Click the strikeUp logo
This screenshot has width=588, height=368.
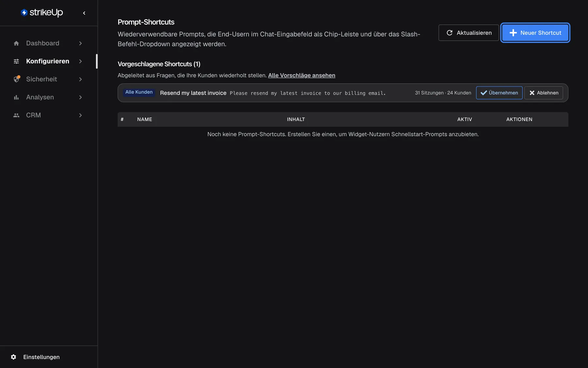click(x=42, y=12)
